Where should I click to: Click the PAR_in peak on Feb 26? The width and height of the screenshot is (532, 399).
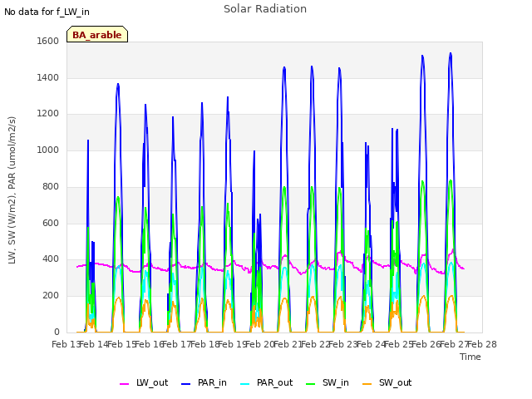coord(451,53)
